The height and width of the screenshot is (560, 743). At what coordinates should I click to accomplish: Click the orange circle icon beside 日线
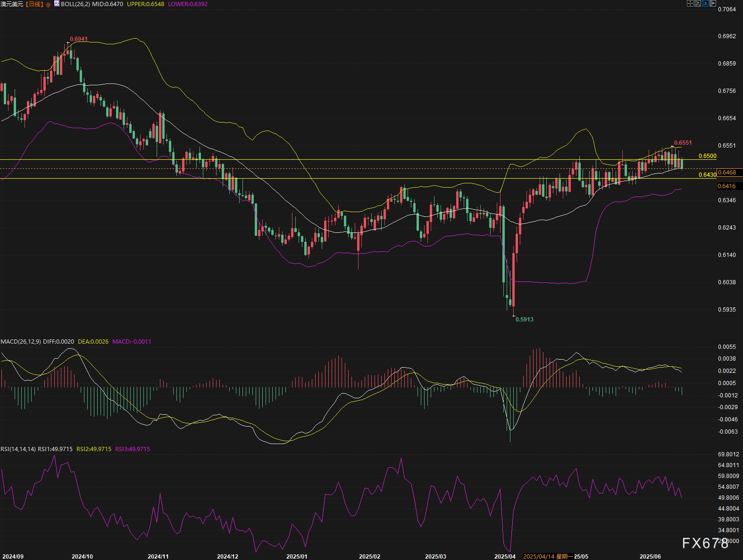click(x=48, y=4)
